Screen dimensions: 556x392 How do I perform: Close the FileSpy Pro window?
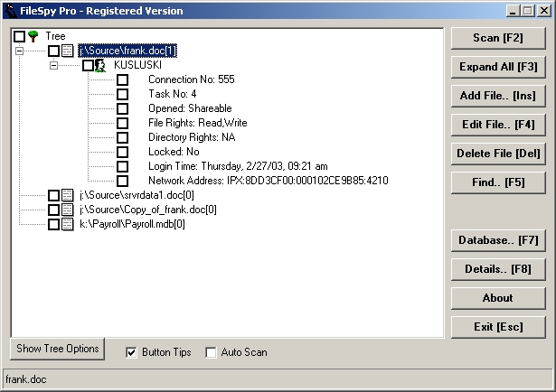tap(544, 11)
